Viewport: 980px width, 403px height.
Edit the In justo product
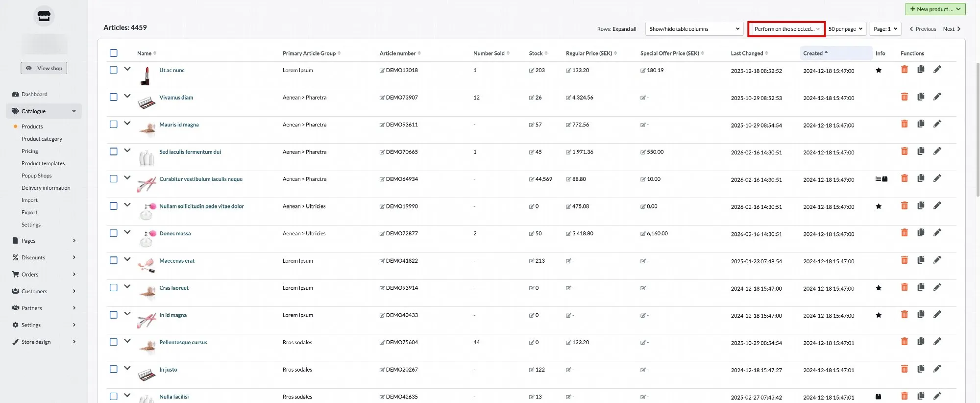[x=937, y=369]
